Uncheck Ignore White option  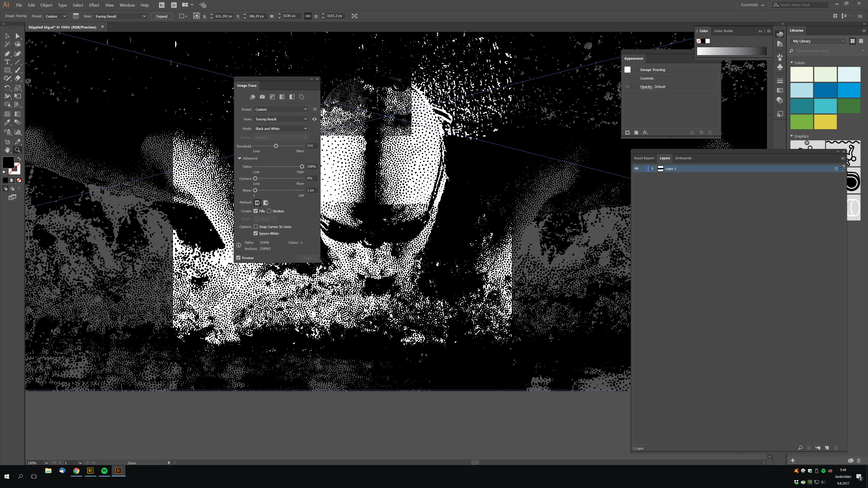pyautogui.click(x=255, y=233)
